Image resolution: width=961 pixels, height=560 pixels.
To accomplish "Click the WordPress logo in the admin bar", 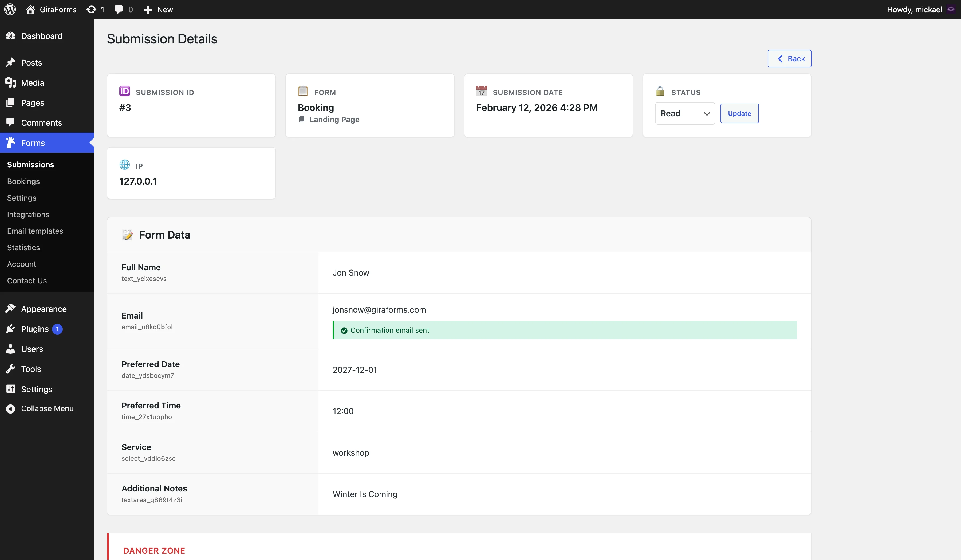I will pyautogui.click(x=10, y=9).
